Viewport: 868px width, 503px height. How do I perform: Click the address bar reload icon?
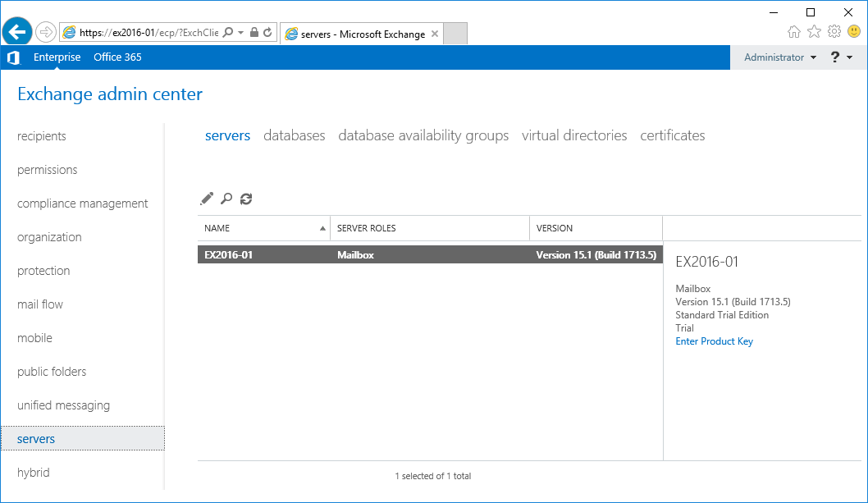tap(268, 32)
